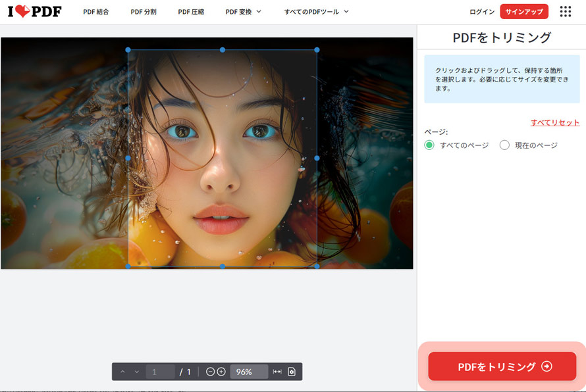The image size is (586, 392).
Task: Expand the PDF 変換 dropdown menu
Action: tap(239, 11)
